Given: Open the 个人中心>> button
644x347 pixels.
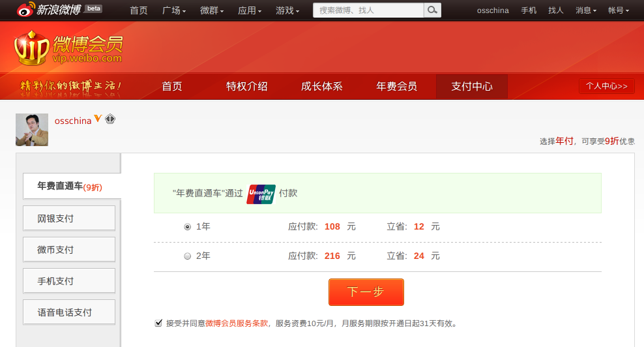Looking at the screenshot, I should (607, 86).
